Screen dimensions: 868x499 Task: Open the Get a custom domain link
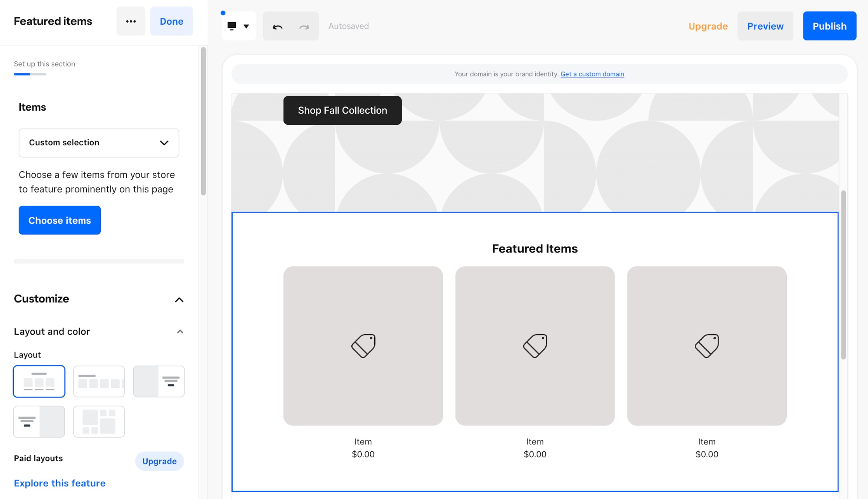tap(592, 74)
